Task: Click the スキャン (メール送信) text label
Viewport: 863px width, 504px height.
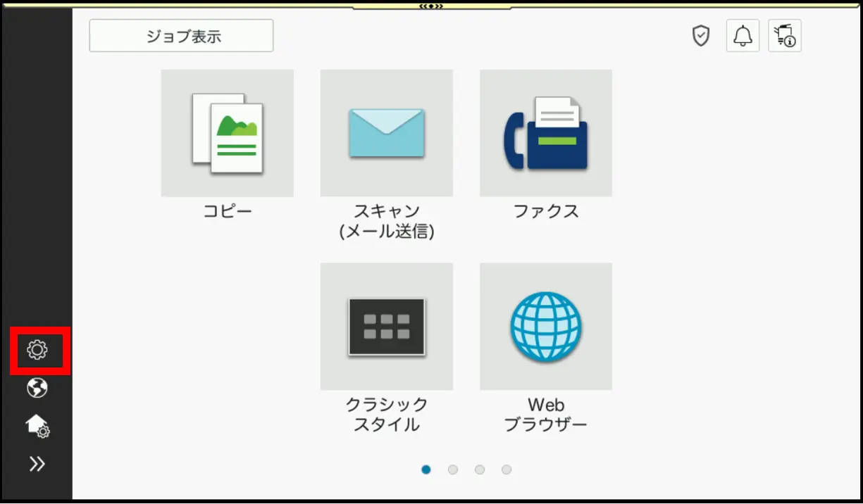Action: pyautogui.click(x=386, y=221)
